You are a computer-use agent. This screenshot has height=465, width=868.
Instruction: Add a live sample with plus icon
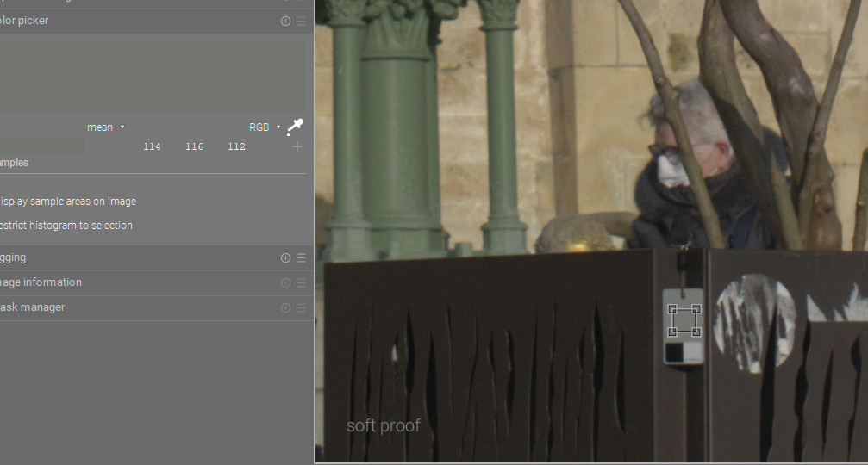click(x=297, y=146)
